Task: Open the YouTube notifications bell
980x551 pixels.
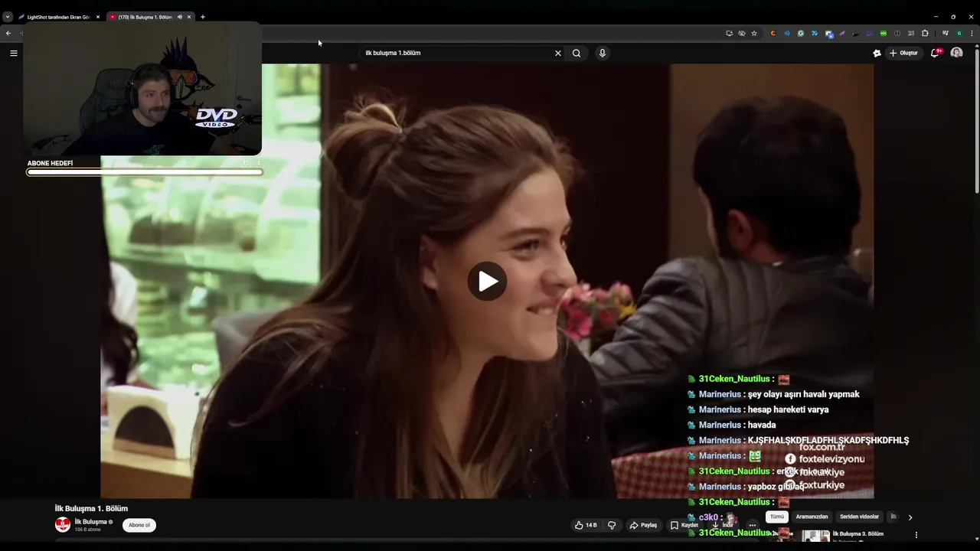Action: (x=936, y=53)
